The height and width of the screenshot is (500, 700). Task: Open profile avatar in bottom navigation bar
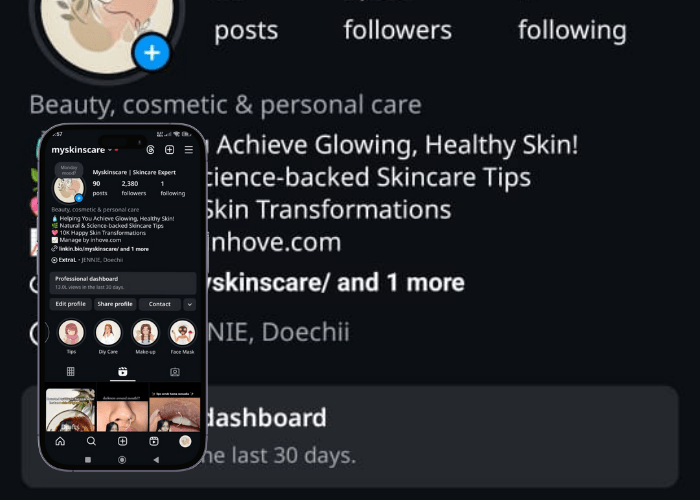[185, 441]
